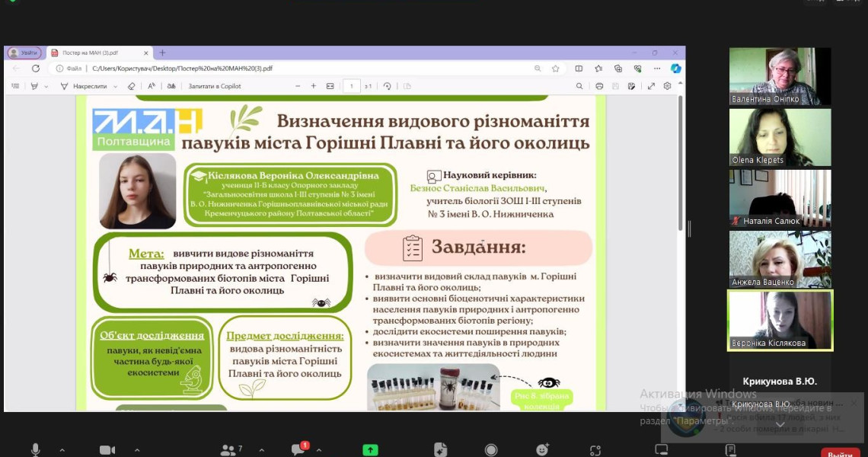Print the PDF using printer icon
The width and height of the screenshot is (868, 457).
pos(599,86)
